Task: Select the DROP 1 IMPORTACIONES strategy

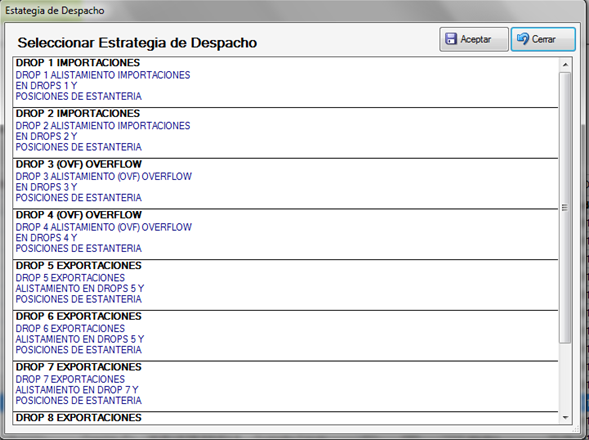Action: [285, 82]
